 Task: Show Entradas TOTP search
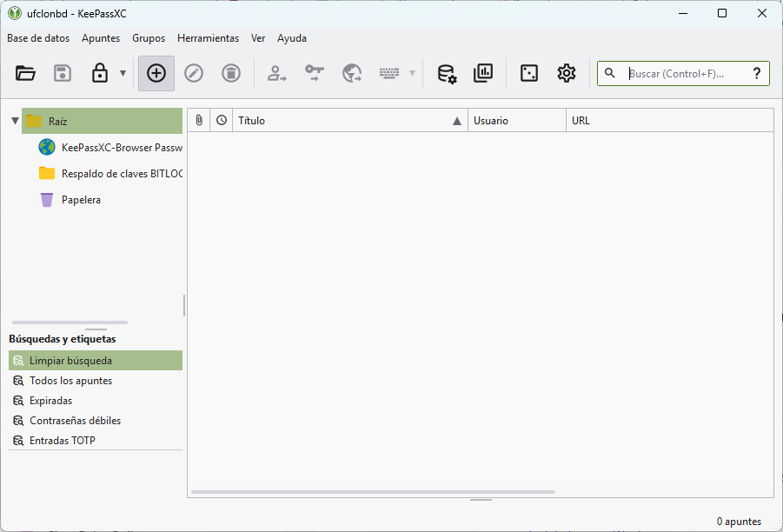tap(96, 441)
